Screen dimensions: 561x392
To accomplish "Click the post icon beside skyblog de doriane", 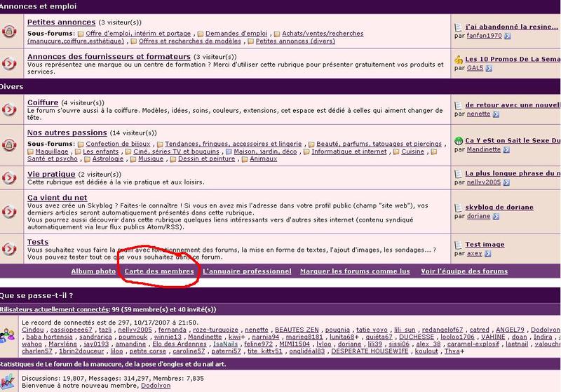I will pos(458,208).
